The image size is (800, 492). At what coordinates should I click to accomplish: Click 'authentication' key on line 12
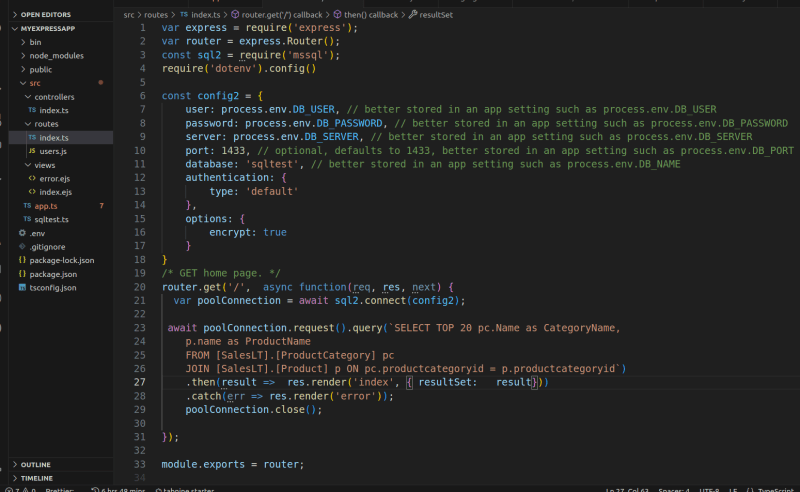(227, 177)
